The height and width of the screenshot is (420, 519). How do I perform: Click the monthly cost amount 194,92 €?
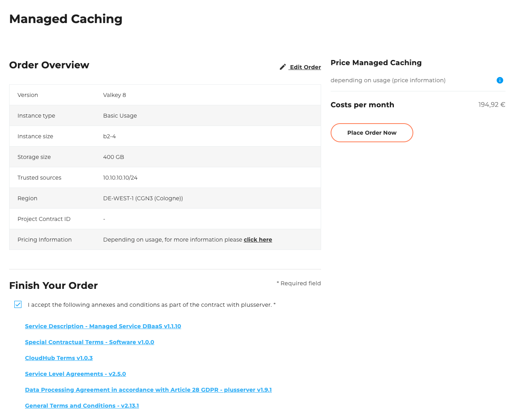point(492,105)
